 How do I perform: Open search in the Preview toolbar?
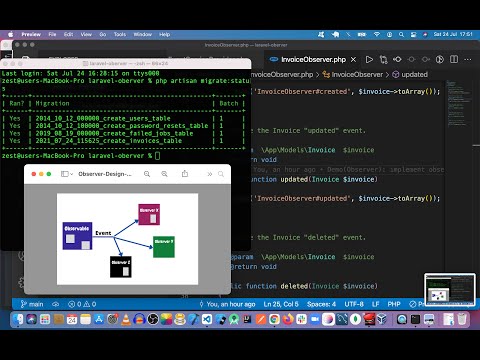(x=221, y=174)
